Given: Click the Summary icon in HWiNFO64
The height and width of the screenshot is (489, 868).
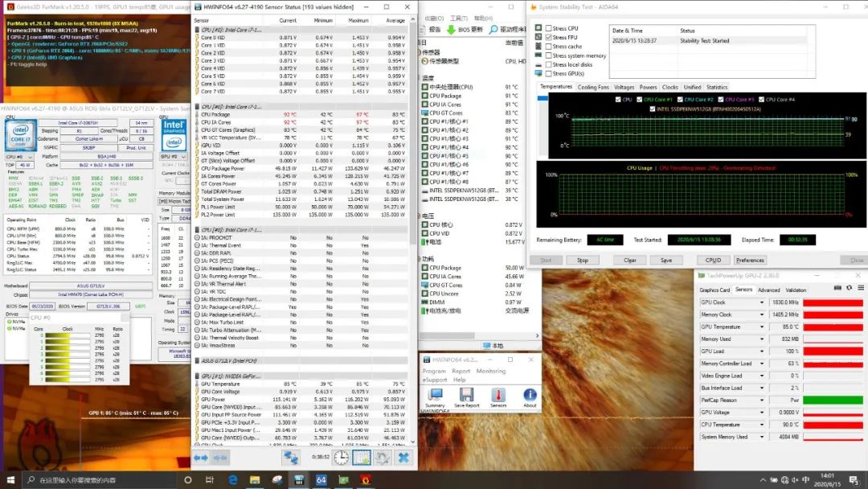Looking at the screenshot, I should click(x=435, y=394).
